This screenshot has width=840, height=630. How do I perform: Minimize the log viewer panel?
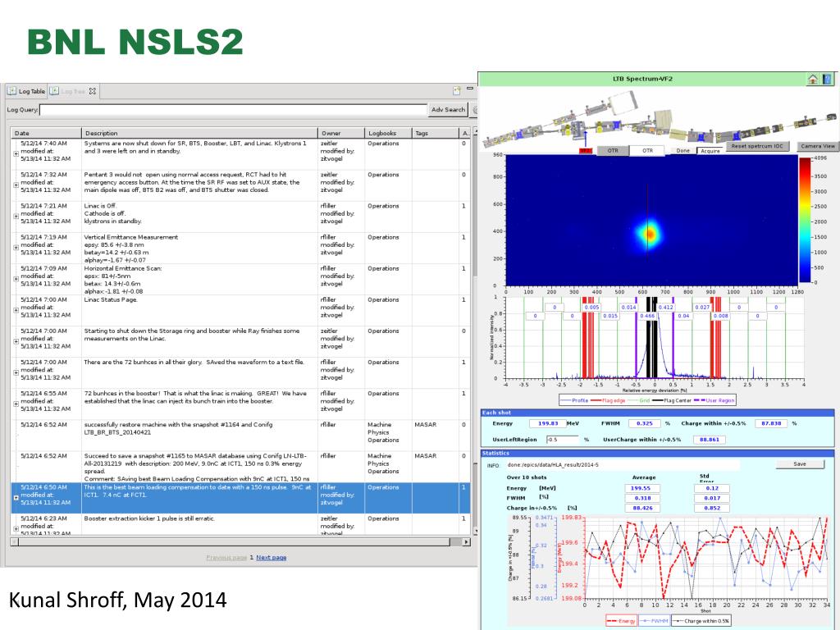pos(470,89)
